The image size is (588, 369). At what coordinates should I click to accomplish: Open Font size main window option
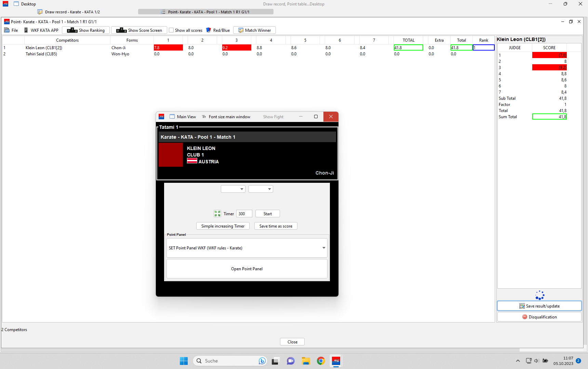coord(226,117)
